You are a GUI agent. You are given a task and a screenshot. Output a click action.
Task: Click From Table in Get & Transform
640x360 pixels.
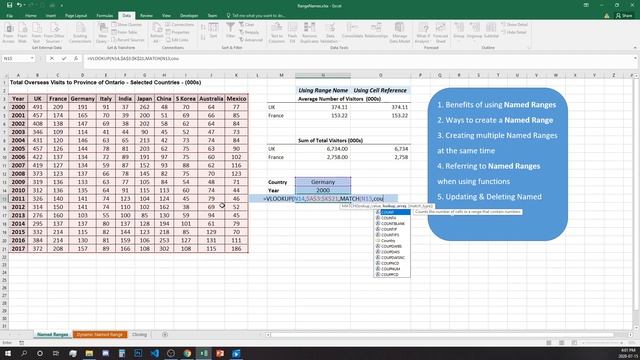click(x=124, y=32)
